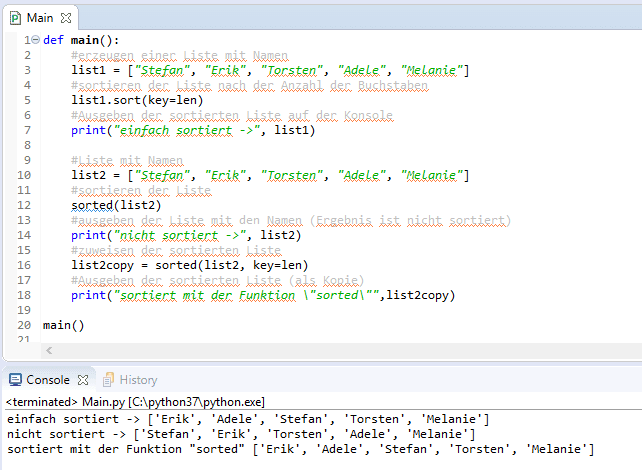Click the comment '#sortieren der Liste' on line 11
This screenshot has height=470, width=642.
coord(141,190)
